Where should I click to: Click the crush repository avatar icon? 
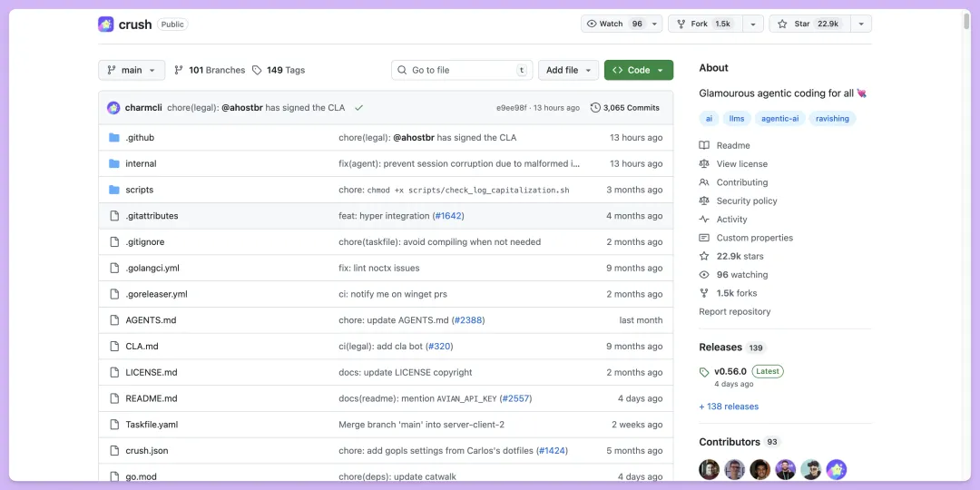(x=106, y=24)
